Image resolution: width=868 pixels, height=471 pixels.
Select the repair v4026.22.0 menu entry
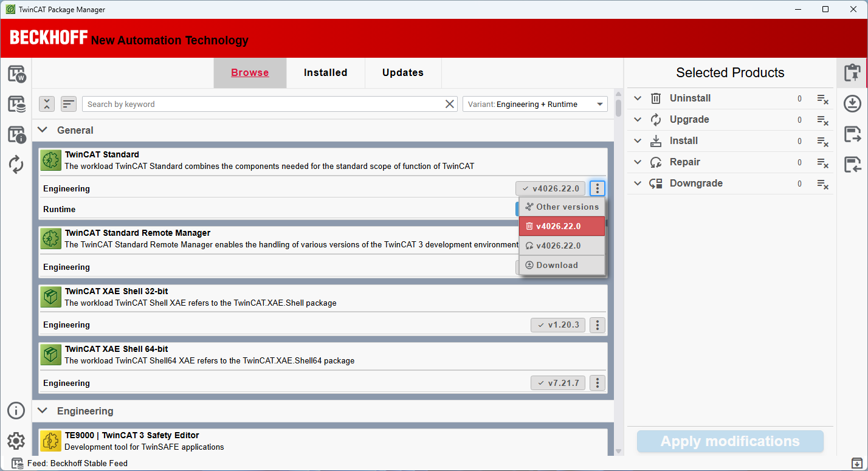(x=562, y=246)
